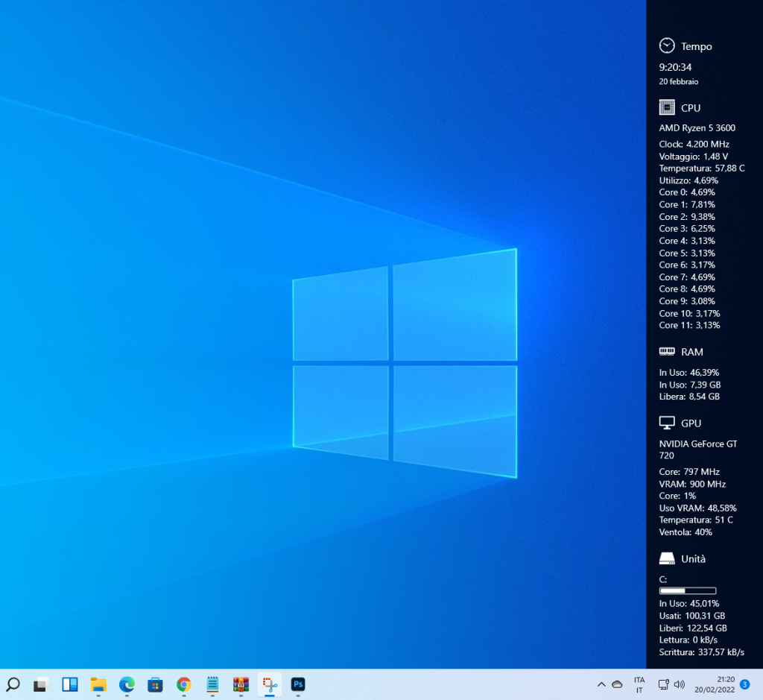The height and width of the screenshot is (700, 763).
Task: Switch to the Snipping Tool window
Action: [x=269, y=684]
